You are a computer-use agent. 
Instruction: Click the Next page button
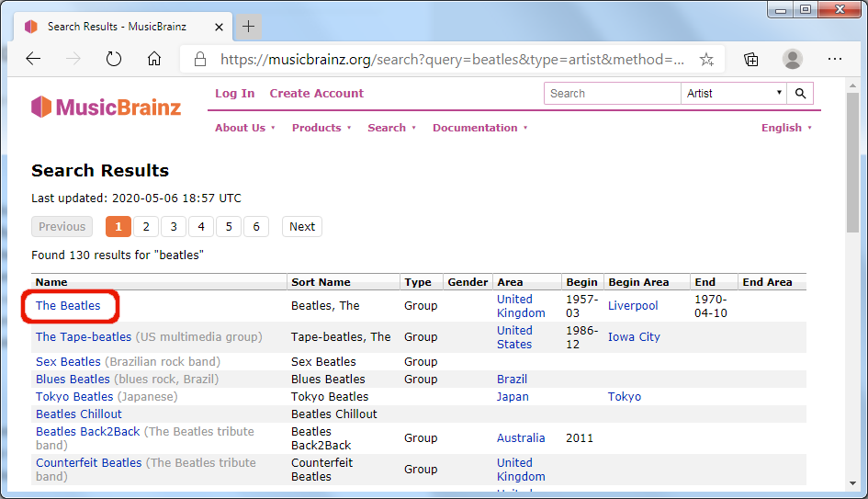coord(302,226)
